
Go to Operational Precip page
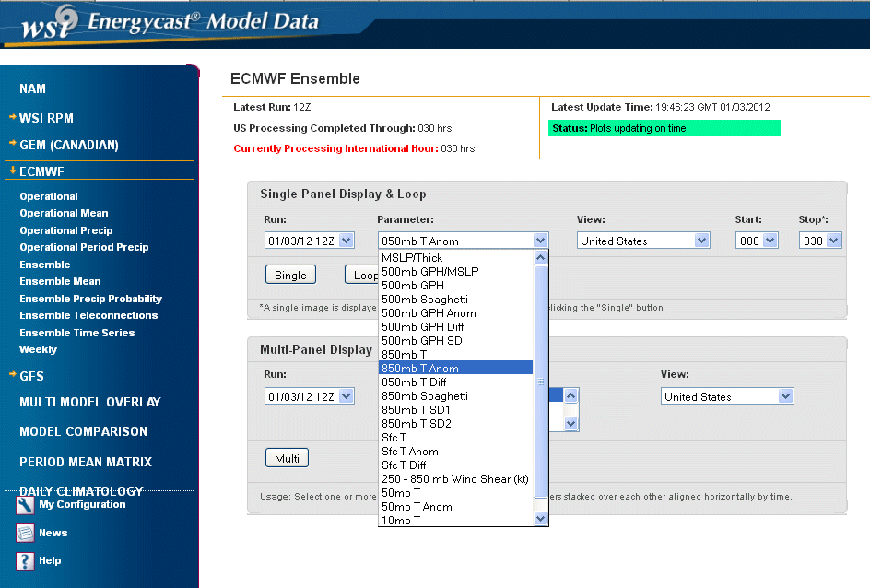66,230
